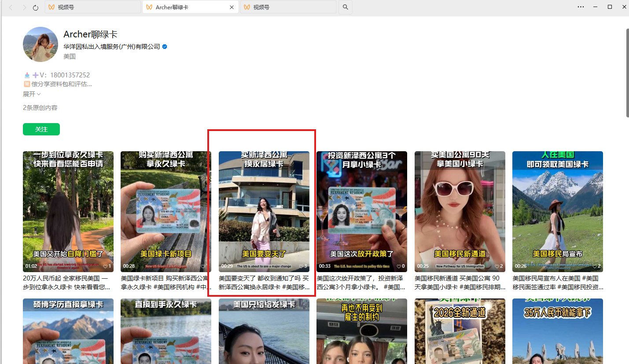The width and height of the screenshot is (629, 364).
Task: Open the three-dot more options menu
Action: point(581,7)
